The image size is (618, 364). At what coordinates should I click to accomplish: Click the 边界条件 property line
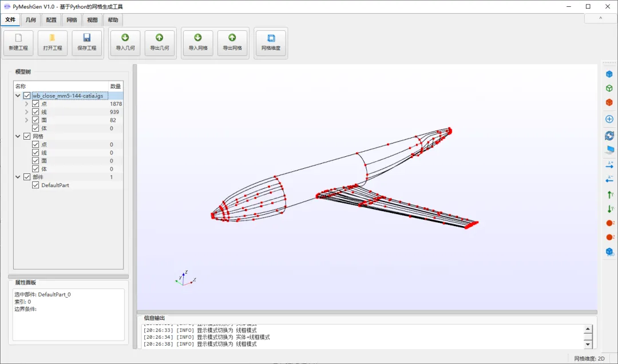pos(25,309)
